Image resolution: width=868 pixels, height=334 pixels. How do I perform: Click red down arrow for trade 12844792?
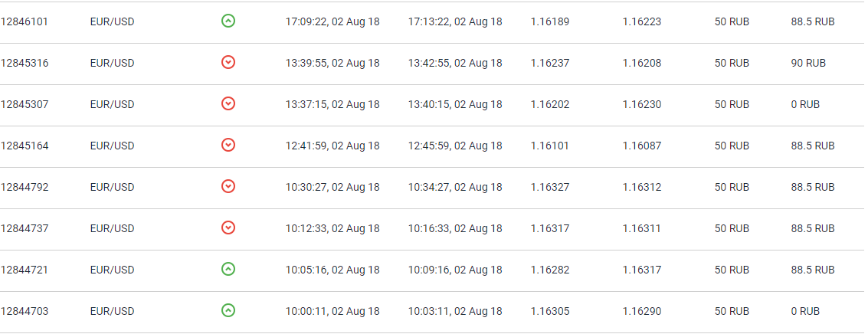coord(228,187)
